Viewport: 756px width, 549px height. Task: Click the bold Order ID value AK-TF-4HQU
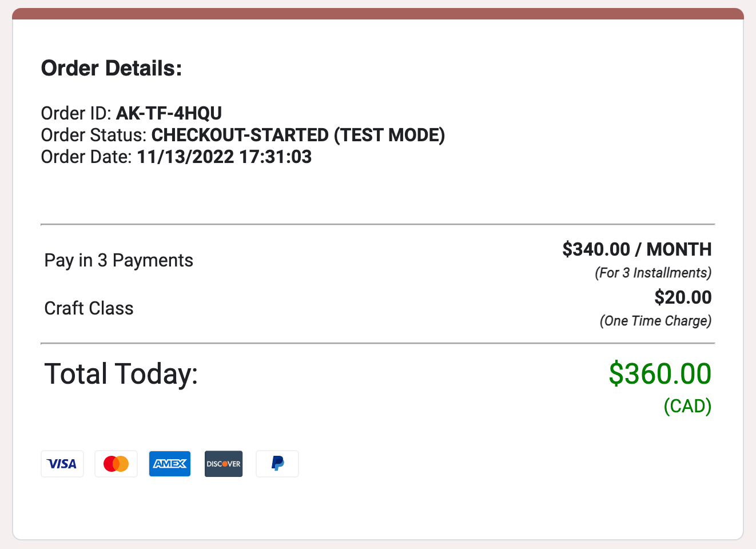pyautogui.click(x=169, y=113)
